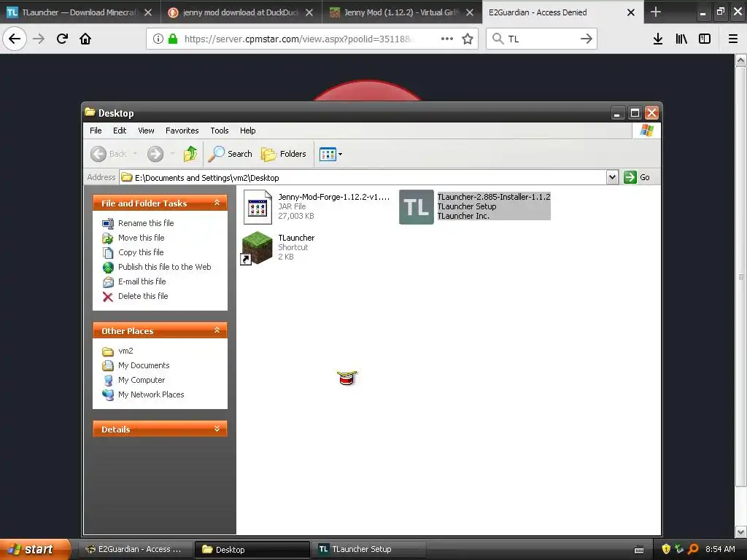Click the disabled Back button in Explorer
747x560 pixels.
coord(109,154)
